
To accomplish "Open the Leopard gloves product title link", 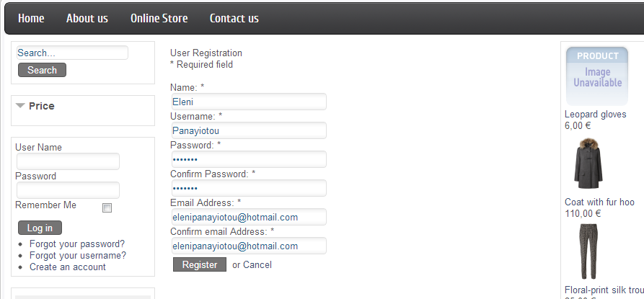I will pos(596,114).
